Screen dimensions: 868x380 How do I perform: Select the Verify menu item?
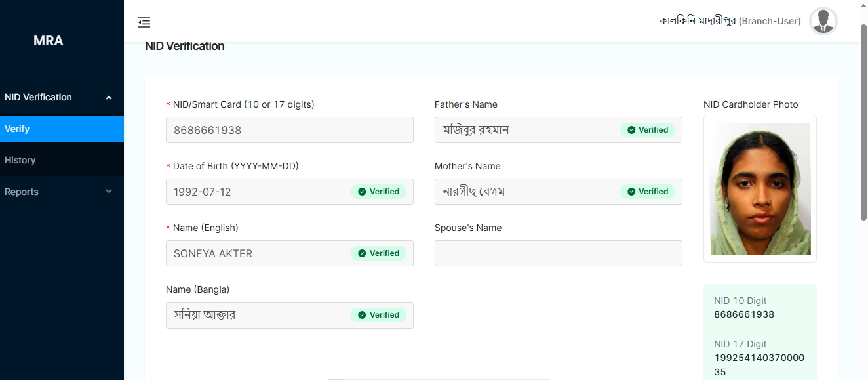[x=62, y=129]
